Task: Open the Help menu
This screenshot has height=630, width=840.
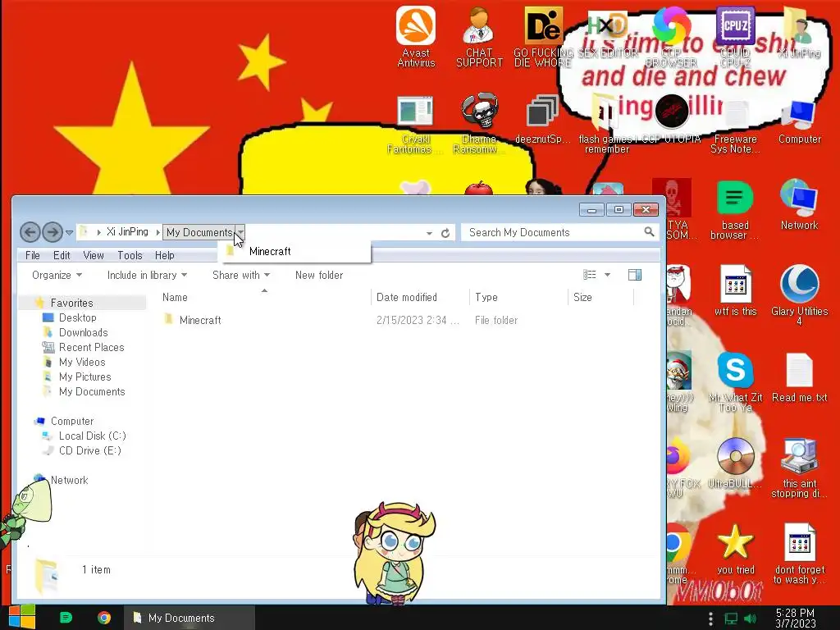Action: point(164,256)
